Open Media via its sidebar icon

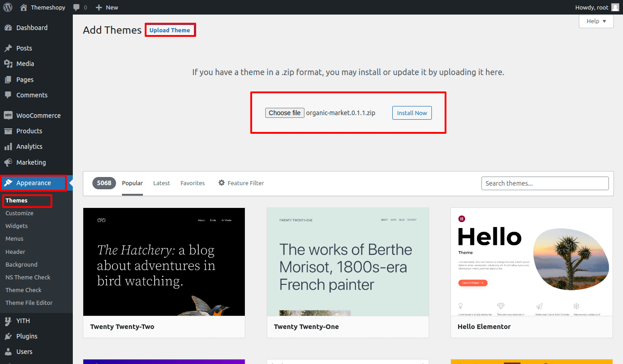coord(8,64)
